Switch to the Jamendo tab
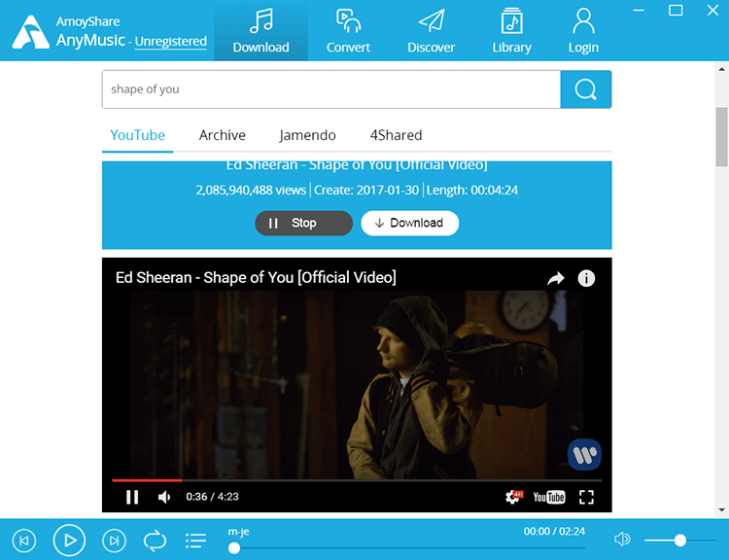The height and width of the screenshot is (560, 729). 307,135
